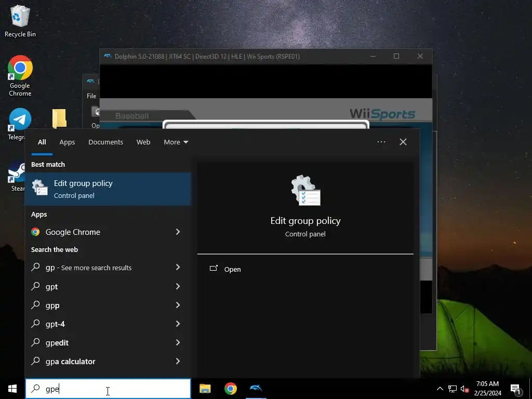Open Chrome from the taskbar
Image resolution: width=532 pixels, height=399 pixels.
click(x=230, y=389)
